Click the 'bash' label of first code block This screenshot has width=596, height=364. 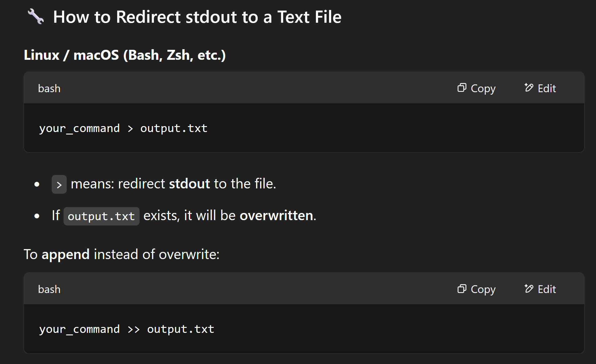tap(49, 88)
